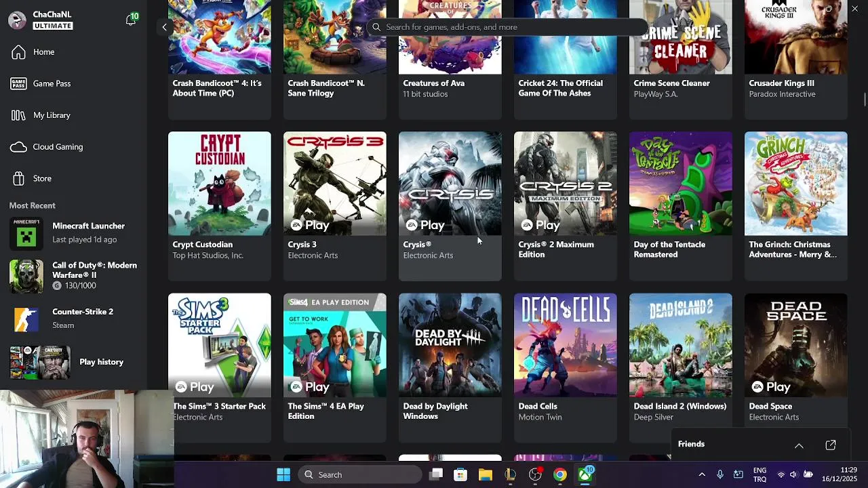Open Counter-Strike 2 recent entry
Viewport: 868px width, 488px height.
pyautogui.click(x=73, y=319)
